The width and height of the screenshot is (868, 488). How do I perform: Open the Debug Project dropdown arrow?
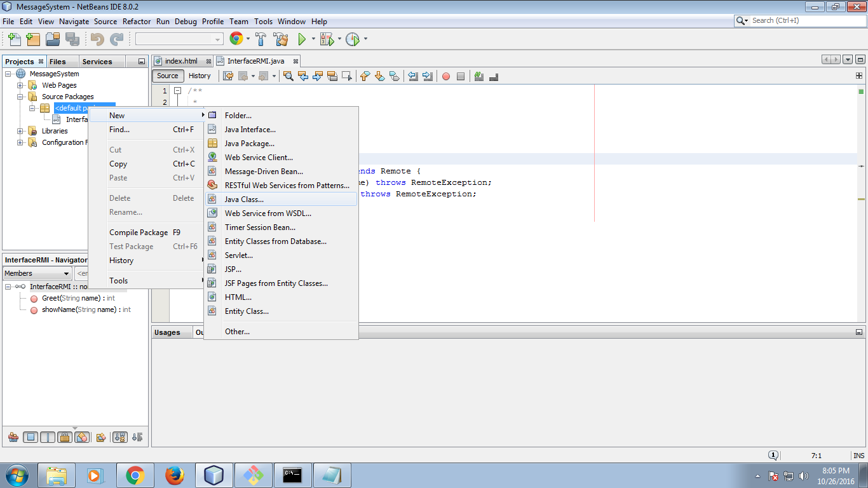click(339, 39)
